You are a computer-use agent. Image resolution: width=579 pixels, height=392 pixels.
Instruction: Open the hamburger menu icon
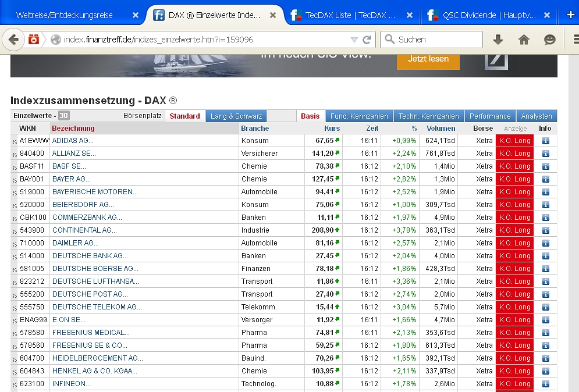point(576,40)
